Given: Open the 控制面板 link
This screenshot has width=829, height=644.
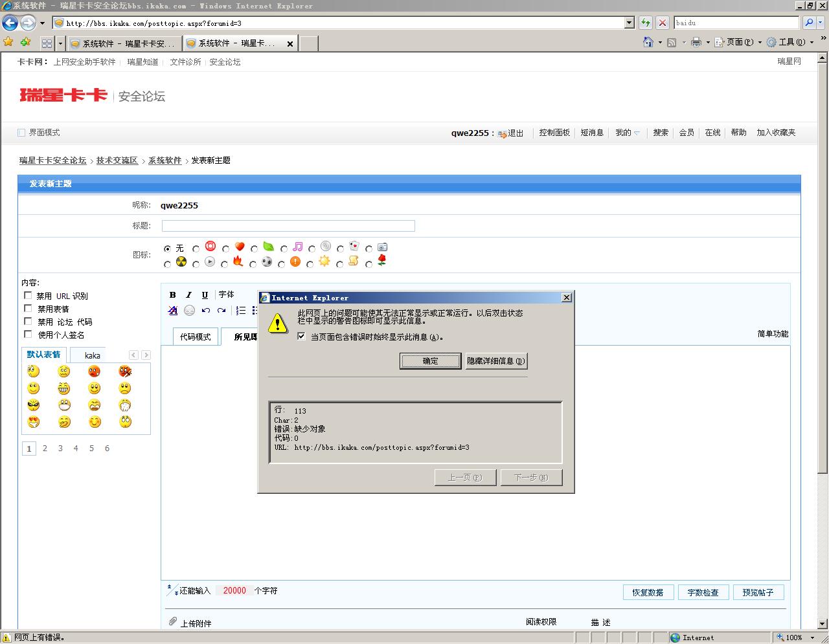Looking at the screenshot, I should [554, 133].
